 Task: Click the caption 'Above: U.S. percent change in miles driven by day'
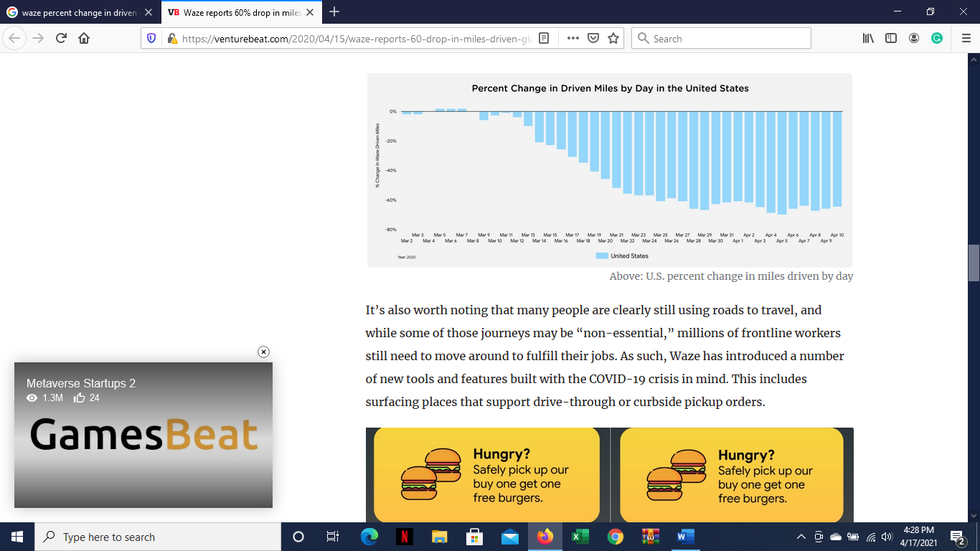[731, 276]
